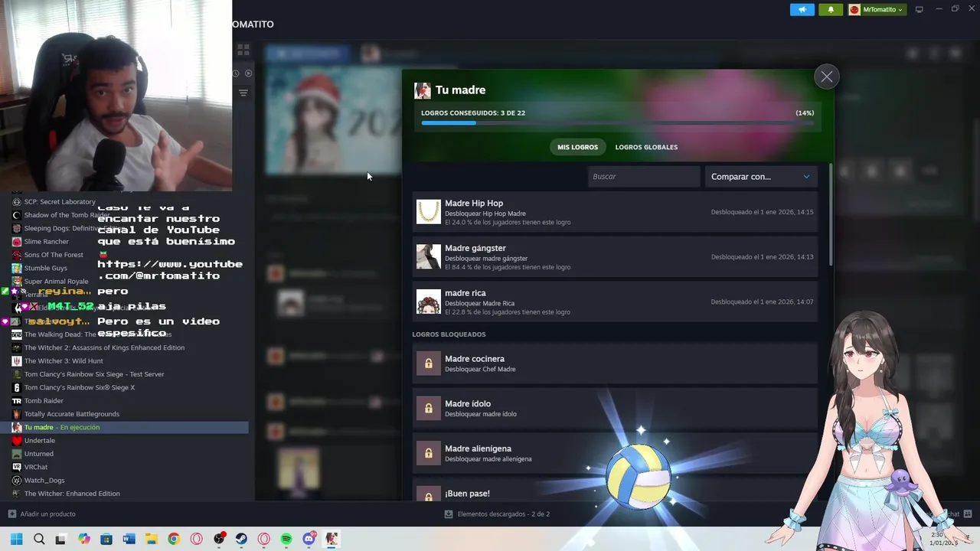Open Windows Start menu

16,539
